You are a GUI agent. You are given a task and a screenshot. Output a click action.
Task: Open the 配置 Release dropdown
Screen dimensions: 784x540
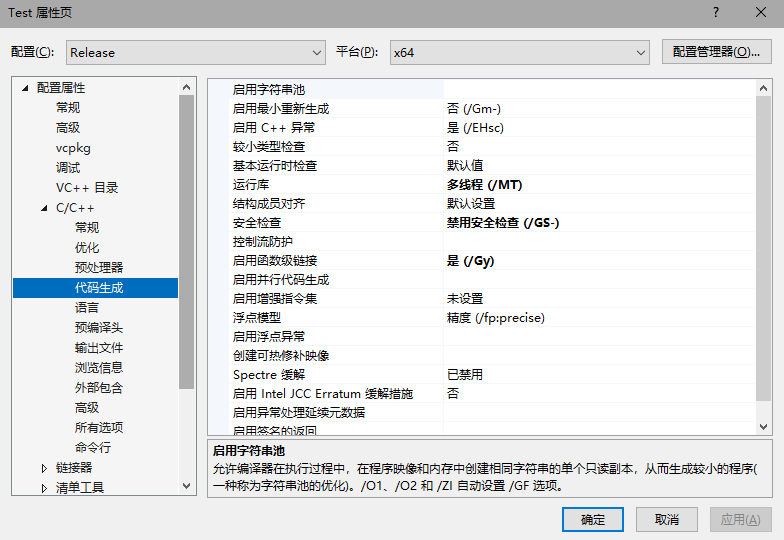196,52
